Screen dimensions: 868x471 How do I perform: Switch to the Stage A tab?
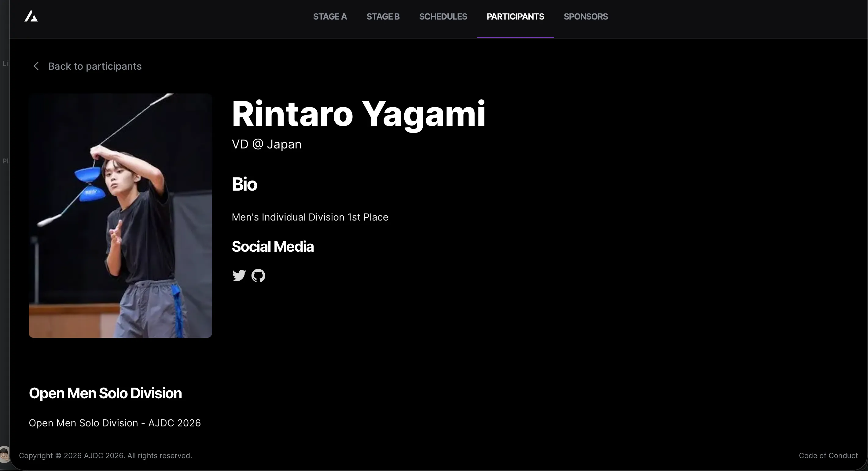329,16
